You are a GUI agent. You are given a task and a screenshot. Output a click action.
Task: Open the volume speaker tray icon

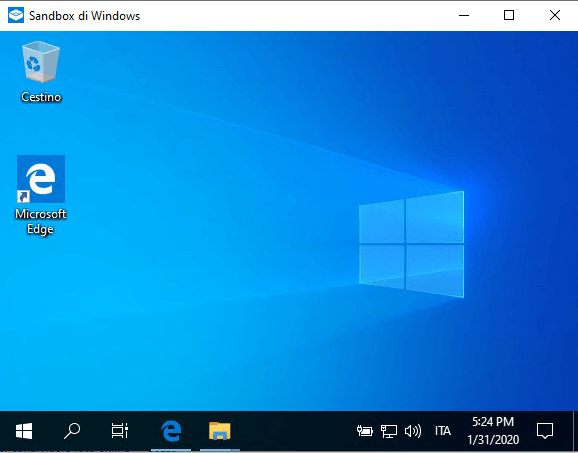tap(413, 431)
